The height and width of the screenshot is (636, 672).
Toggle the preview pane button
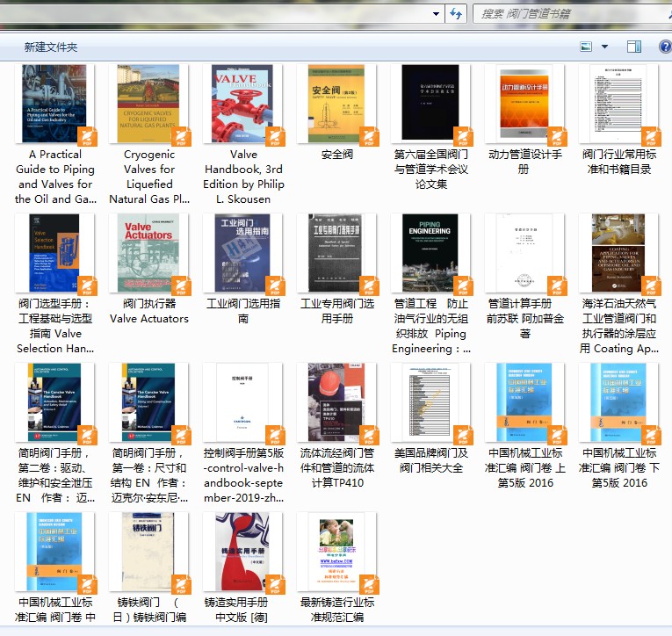pyautogui.click(x=633, y=47)
